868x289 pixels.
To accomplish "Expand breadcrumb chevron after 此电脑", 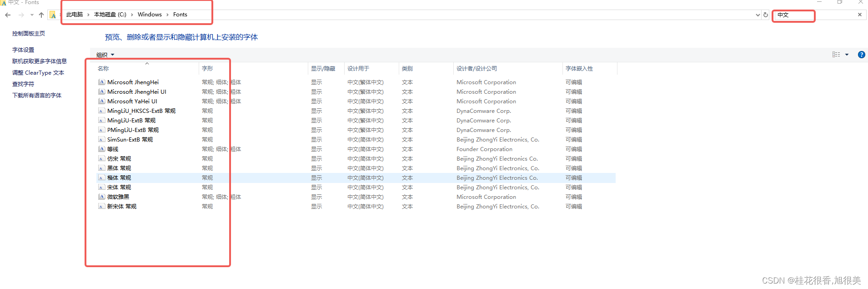I will (x=88, y=15).
